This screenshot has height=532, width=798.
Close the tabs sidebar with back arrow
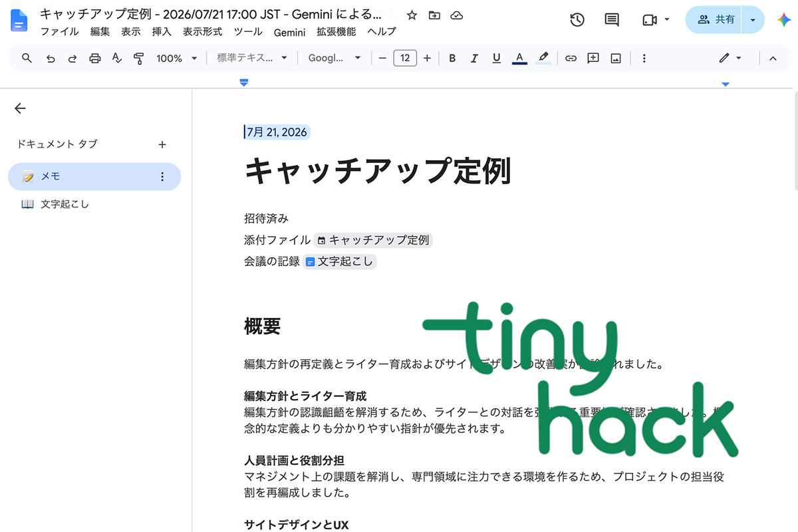pyautogui.click(x=20, y=108)
